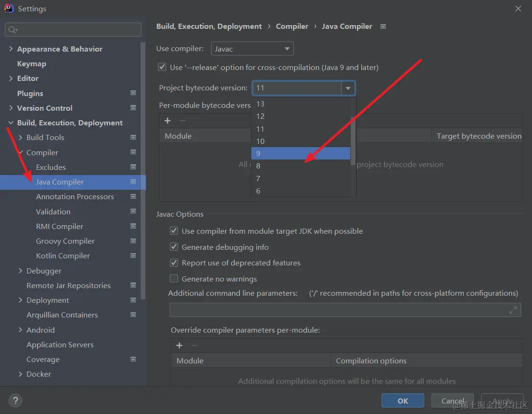Click the project-level icon beside Annotation Processors
The image size is (532, 414).
(x=133, y=196)
